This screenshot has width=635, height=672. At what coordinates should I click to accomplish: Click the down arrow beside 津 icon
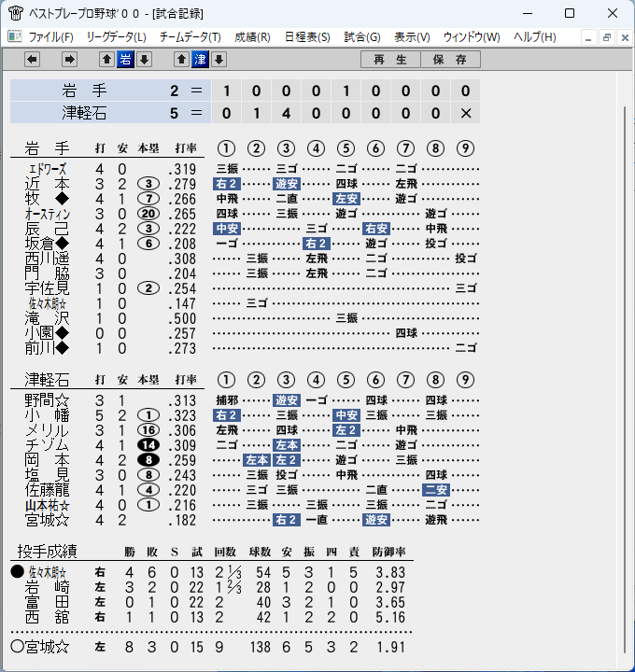tap(219, 59)
